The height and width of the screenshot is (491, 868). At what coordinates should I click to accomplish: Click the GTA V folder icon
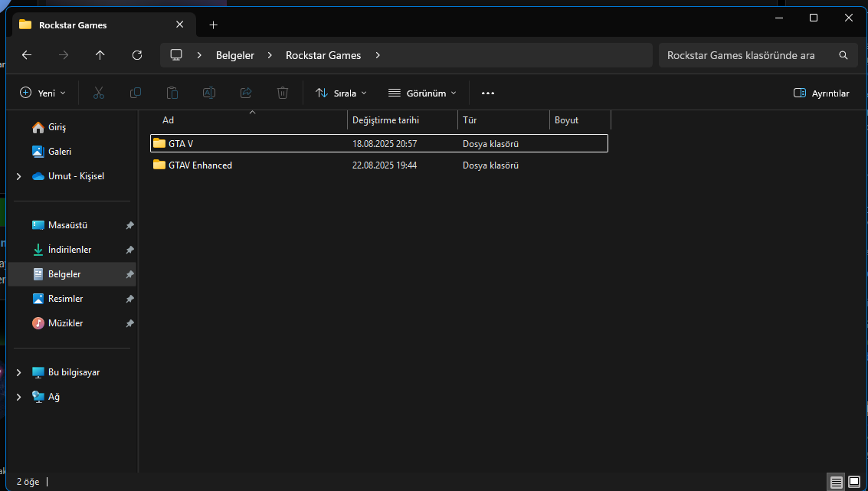click(x=159, y=143)
